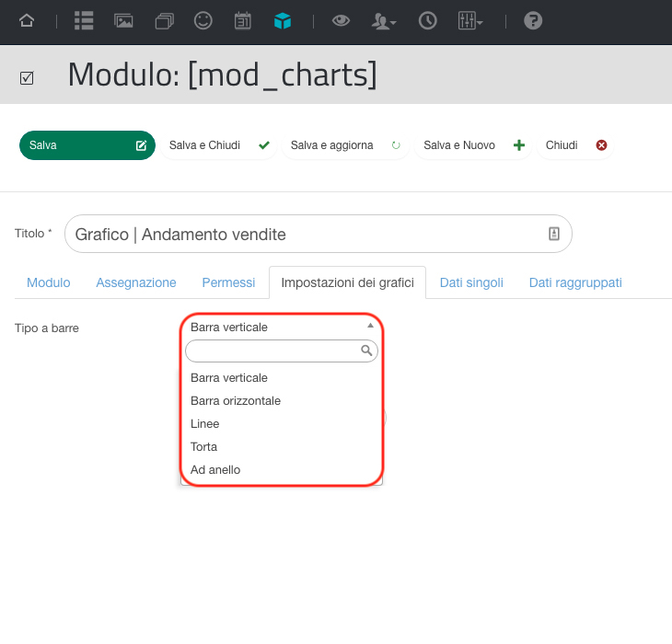Click the Tipo a barre label
Image resolution: width=672 pixels, height=644 pixels.
coord(47,328)
